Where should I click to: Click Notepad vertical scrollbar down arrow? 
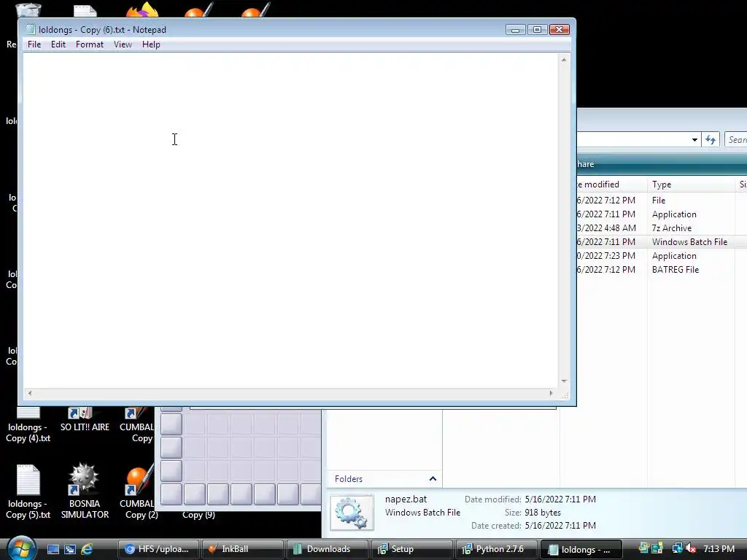pyautogui.click(x=564, y=381)
